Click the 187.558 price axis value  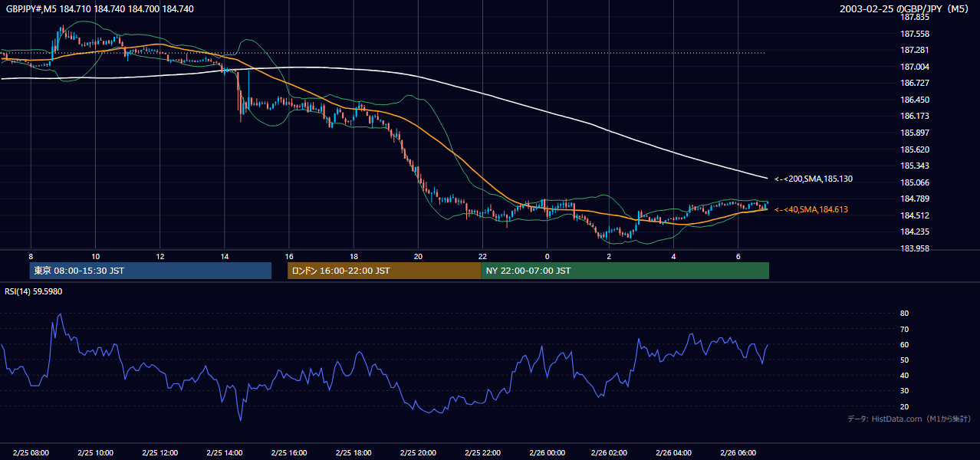point(914,34)
